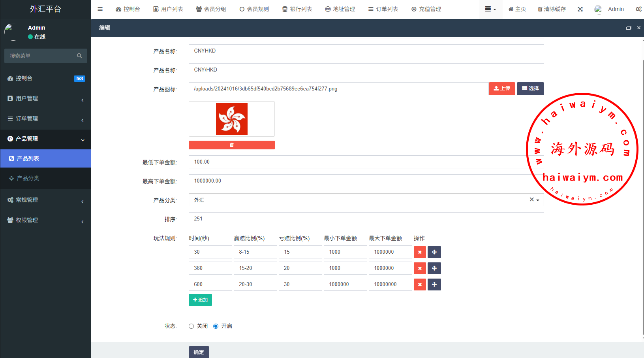
Task: Expand the 权限管理 sidebar menu
Action: pyautogui.click(x=45, y=220)
